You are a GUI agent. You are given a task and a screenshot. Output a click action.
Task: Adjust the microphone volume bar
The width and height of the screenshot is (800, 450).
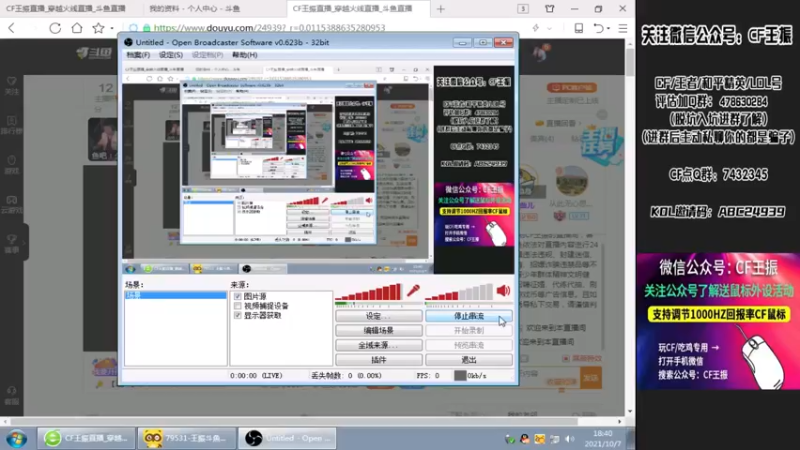(368, 292)
